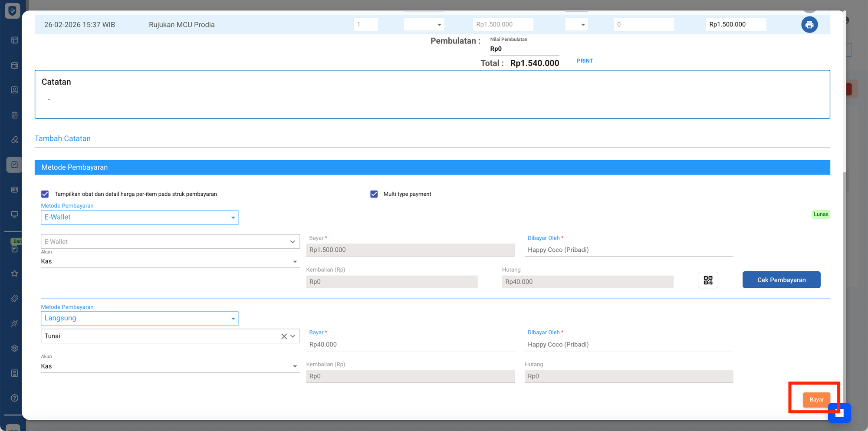The height and width of the screenshot is (431, 868).
Task: Click the Dibayar Oleh field under Langsung
Action: pyautogui.click(x=629, y=345)
